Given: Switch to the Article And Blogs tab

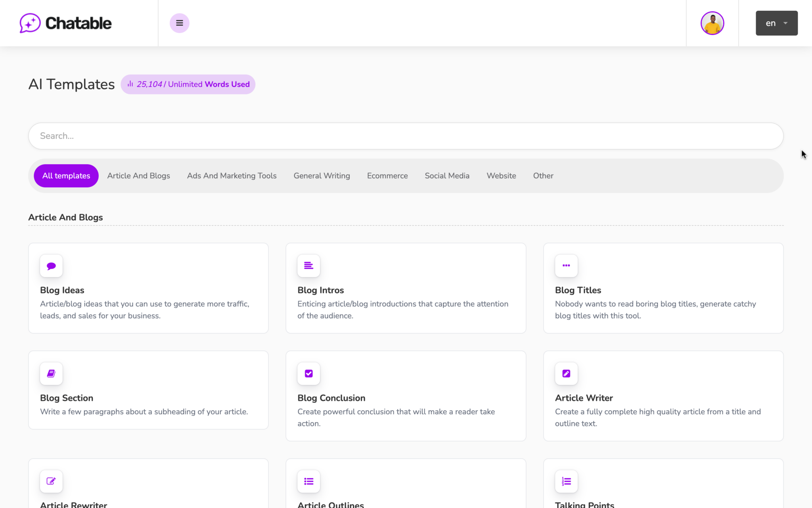Looking at the screenshot, I should [x=138, y=176].
